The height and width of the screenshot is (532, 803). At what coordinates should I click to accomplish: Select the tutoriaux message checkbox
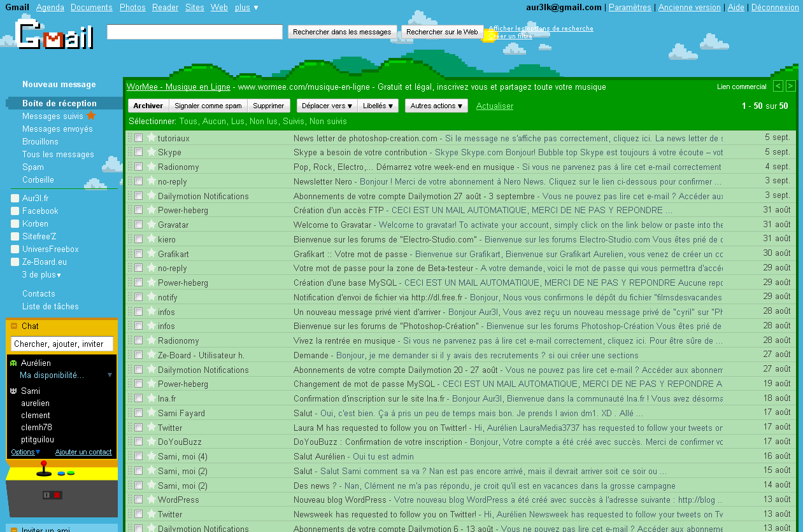(x=138, y=138)
